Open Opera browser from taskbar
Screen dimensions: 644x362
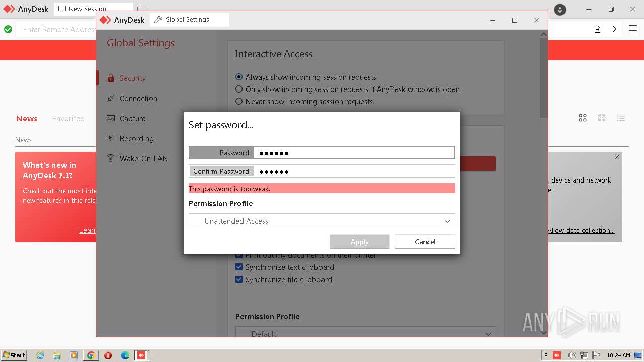(108, 355)
